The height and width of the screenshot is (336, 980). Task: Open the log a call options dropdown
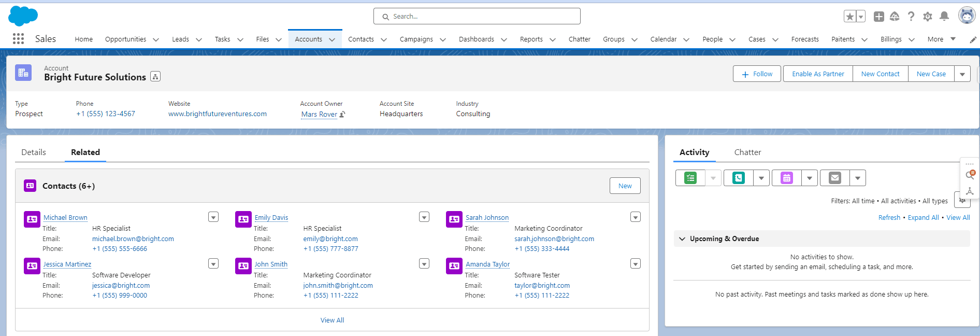coord(761,178)
